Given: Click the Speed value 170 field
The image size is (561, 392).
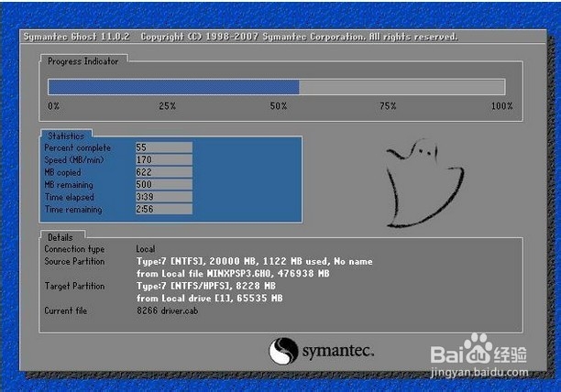Looking at the screenshot, I should click(x=163, y=159).
